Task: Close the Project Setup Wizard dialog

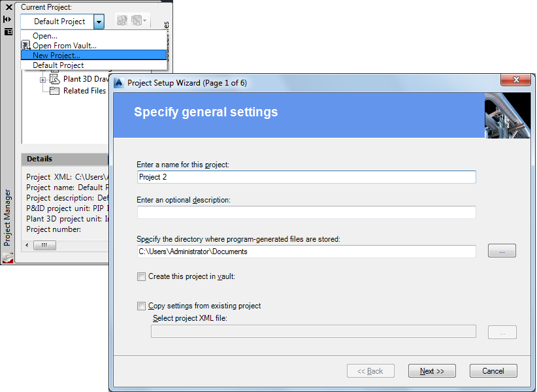Action: (x=515, y=80)
